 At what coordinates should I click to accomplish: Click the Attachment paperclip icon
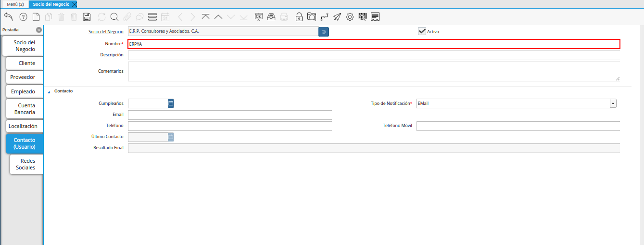[x=127, y=17]
